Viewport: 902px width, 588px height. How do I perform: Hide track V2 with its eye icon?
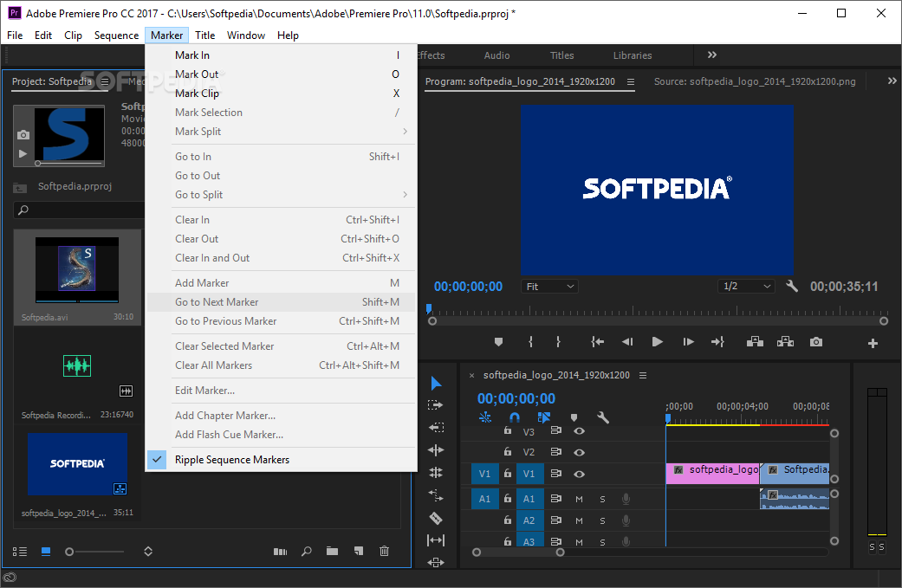pyautogui.click(x=580, y=452)
